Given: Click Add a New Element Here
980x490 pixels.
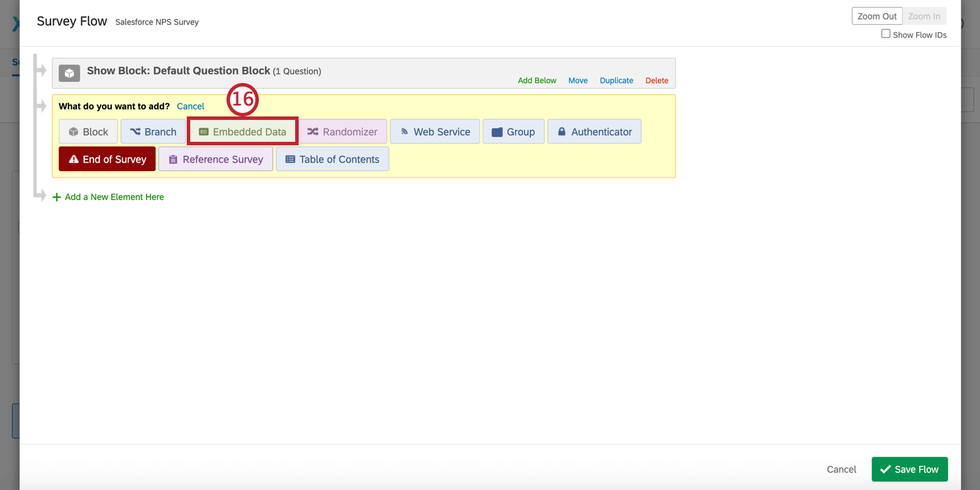Looking at the screenshot, I should [108, 197].
